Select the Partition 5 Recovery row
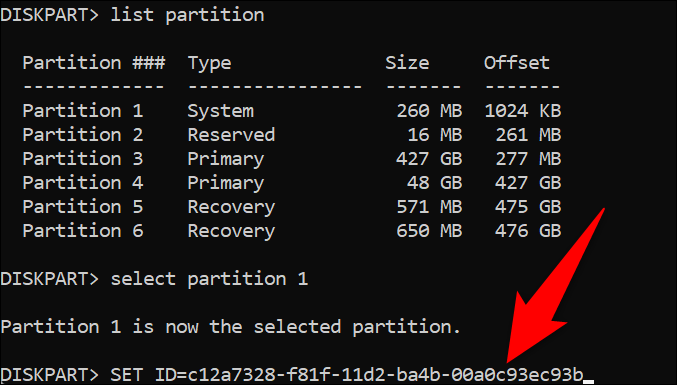 292,207
